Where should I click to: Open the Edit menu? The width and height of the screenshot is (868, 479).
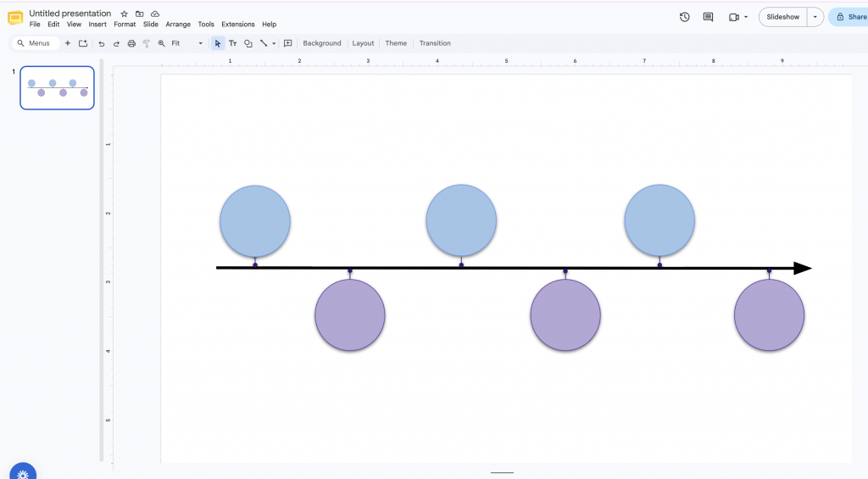(x=53, y=25)
